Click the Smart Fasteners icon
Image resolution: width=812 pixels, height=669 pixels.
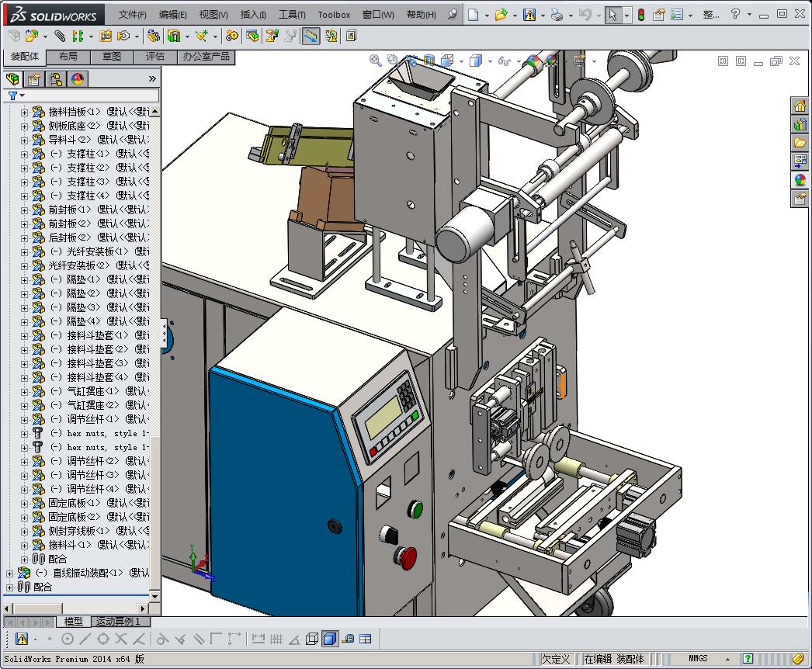click(x=106, y=36)
